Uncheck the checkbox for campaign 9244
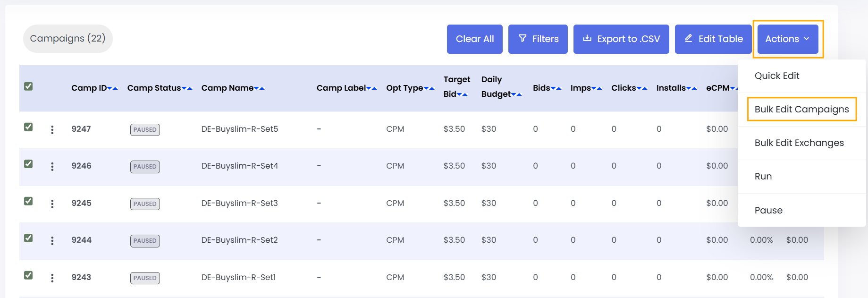This screenshot has width=868, height=298. pyautogui.click(x=28, y=238)
